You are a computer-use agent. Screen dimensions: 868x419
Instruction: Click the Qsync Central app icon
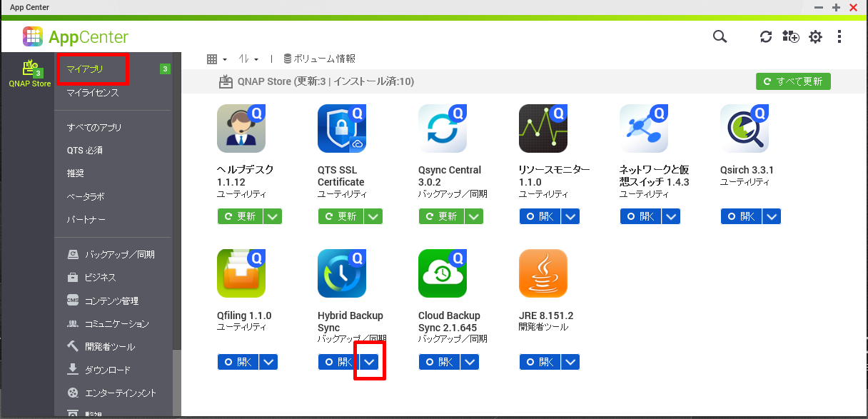coord(443,128)
